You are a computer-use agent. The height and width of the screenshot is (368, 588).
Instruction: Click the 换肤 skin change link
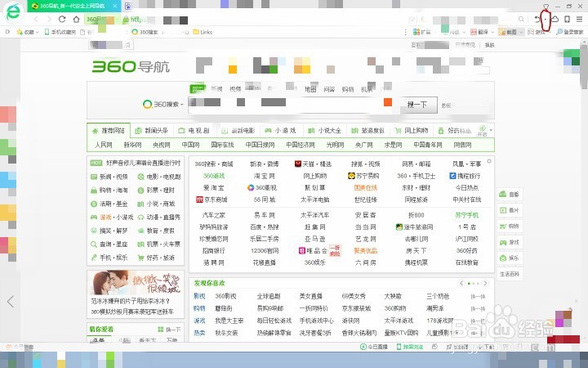tap(489, 45)
